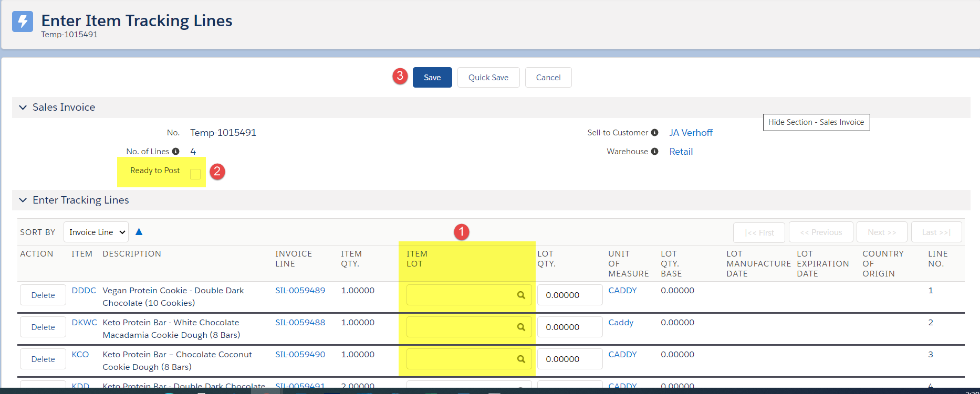This screenshot has width=980, height=394.
Task: Collapse the Sales Invoice section
Action: point(23,107)
